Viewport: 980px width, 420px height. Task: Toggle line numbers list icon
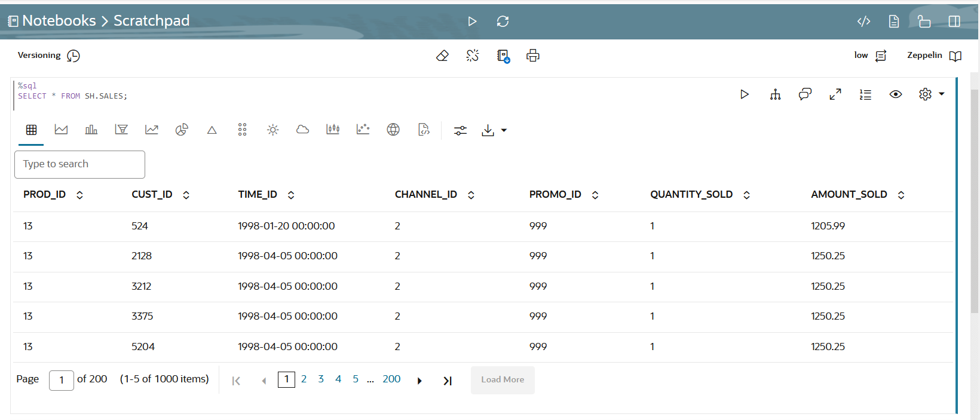click(x=865, y=94)
